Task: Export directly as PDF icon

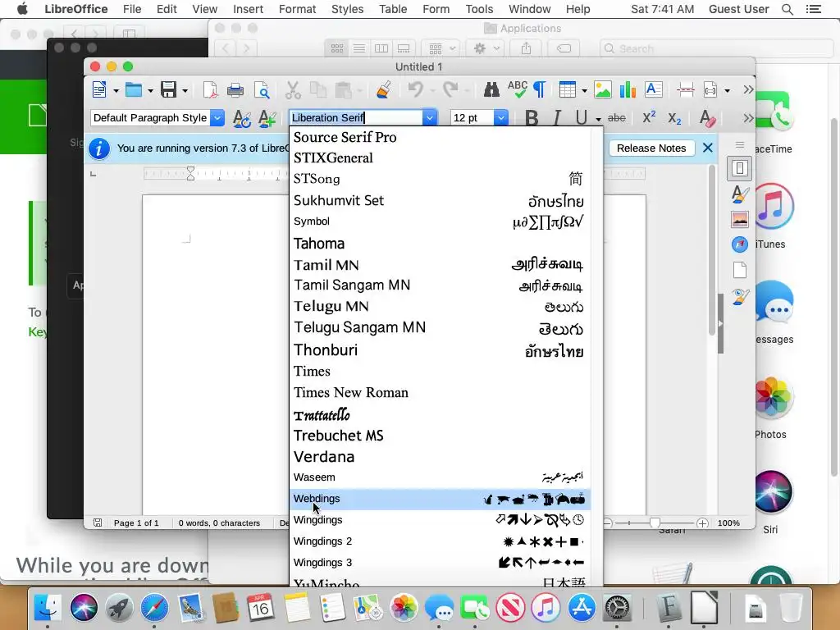Action: tap(210, 89)
